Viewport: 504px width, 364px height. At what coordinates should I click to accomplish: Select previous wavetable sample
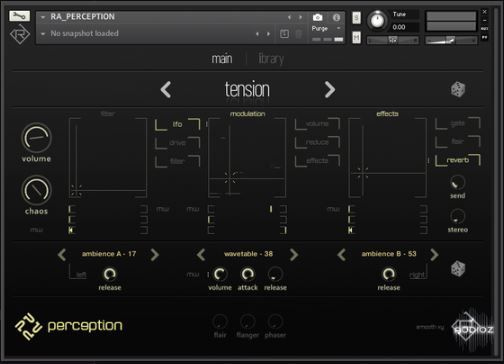(x=201, y=255)
